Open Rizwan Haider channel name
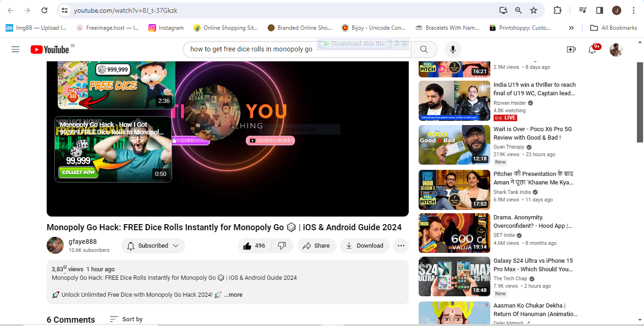The height and width of the screenshot is (326, 644). pos(510,103)
